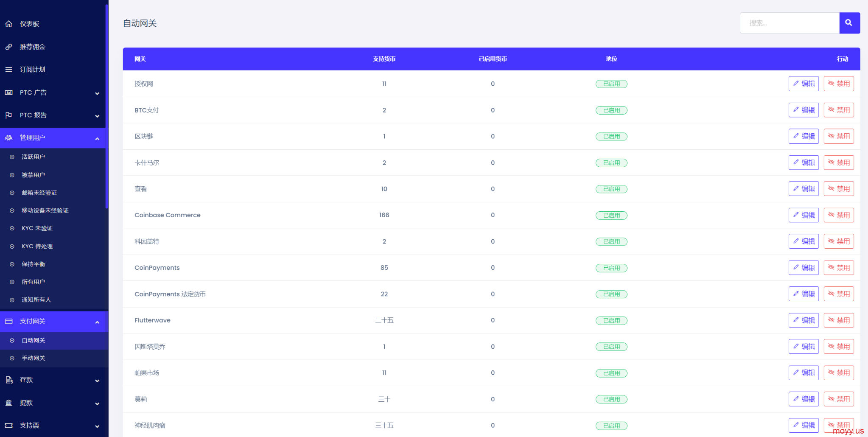868x437 pixels.
Task: Click the card icon beside 支付网关
Action: click(8, 322)
